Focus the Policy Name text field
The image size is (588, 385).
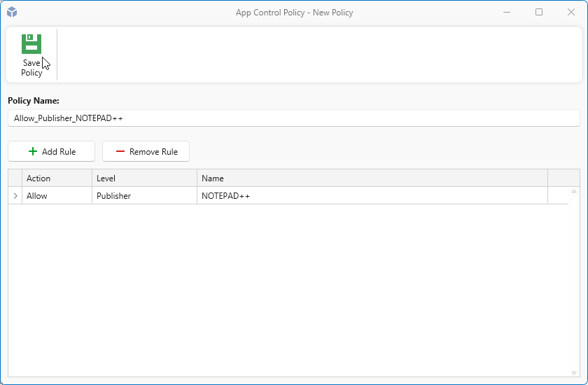[293, 118]
